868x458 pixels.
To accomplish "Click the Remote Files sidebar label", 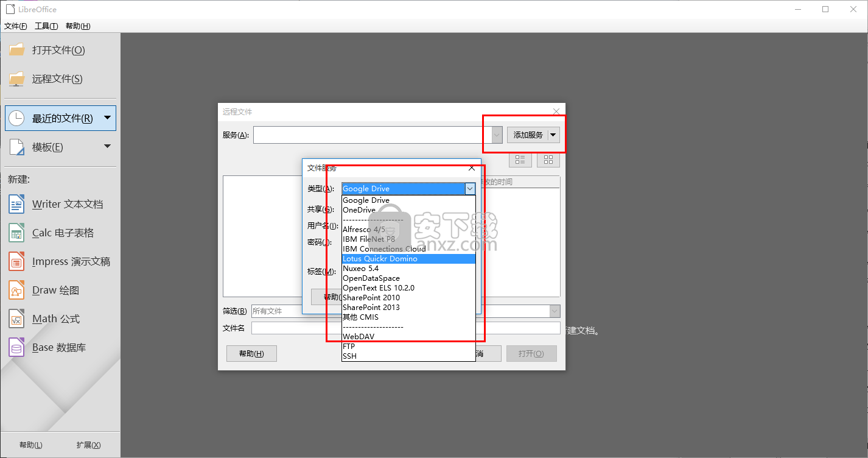I will (x=57, y=79).
